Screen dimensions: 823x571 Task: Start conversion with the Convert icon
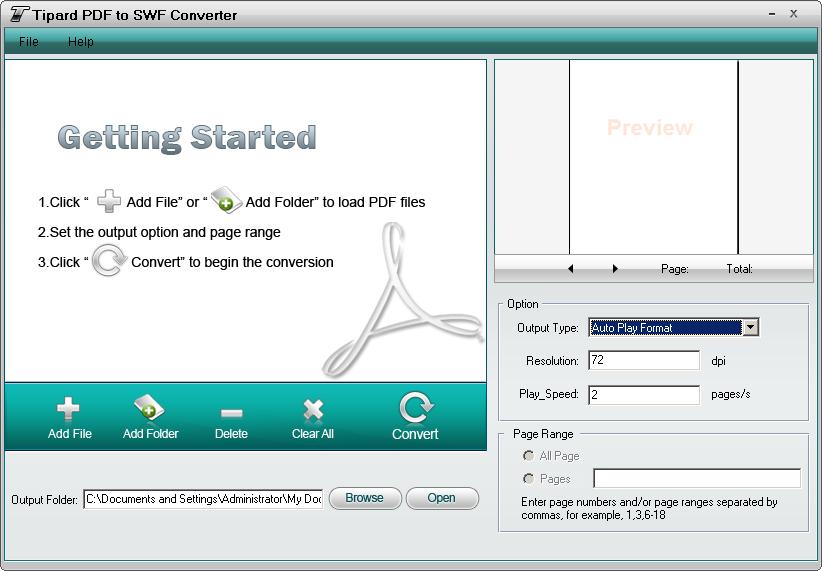[415, 408]
